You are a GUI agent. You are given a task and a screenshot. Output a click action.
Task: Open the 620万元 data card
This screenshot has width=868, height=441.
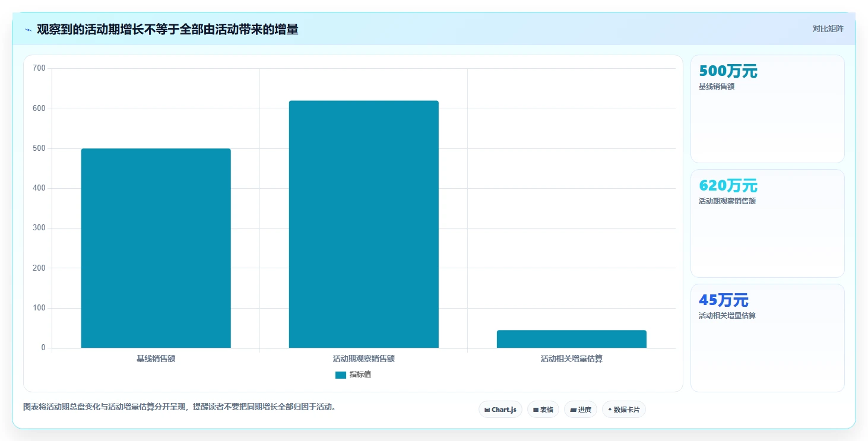pos(768,223)
